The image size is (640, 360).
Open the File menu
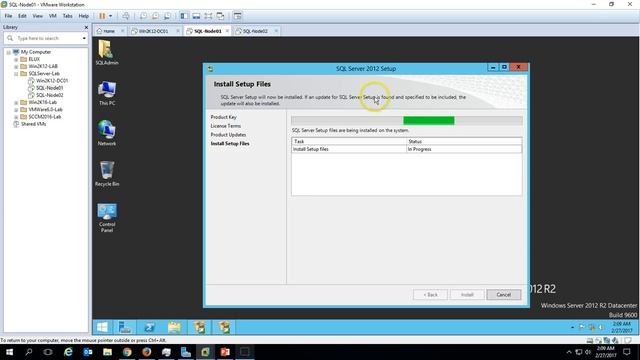(8, 16)
